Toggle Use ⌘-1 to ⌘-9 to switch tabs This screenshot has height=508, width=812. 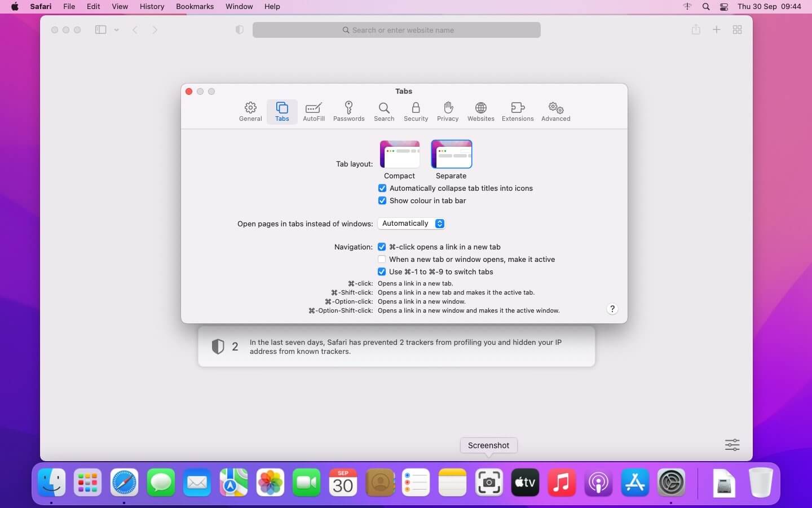click(382, 271)
